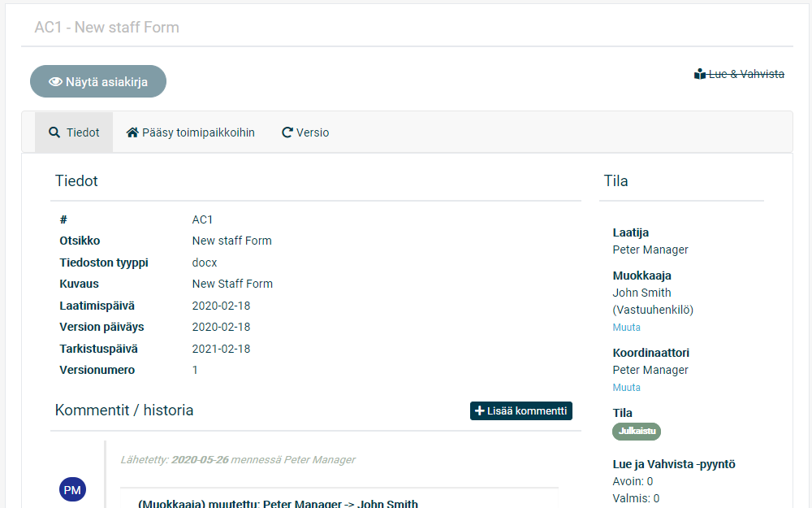Click the PM user avatar
The height and width of the screenshot is (508, 812).
72,490
